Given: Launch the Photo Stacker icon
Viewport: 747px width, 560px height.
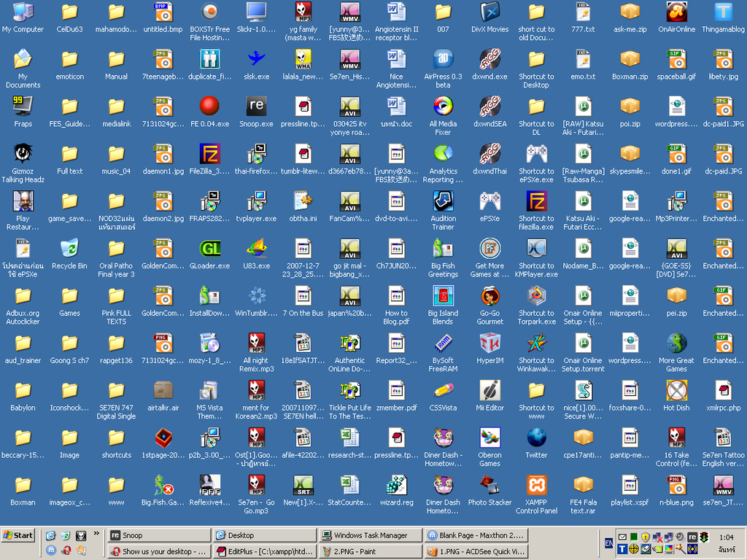Looking at the screenshot, I should coord(489,486).
